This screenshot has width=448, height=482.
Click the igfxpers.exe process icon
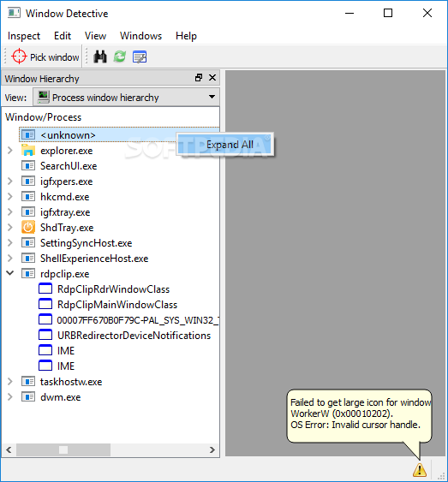click(x=28, y=181)
